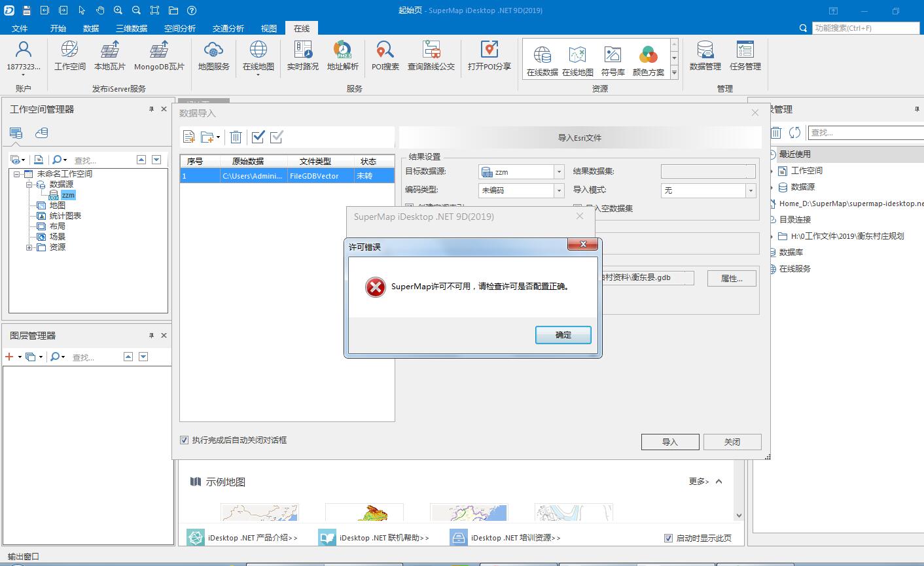Click the save icon in title bar
This screenshot has width=924, height=566.
26,10
